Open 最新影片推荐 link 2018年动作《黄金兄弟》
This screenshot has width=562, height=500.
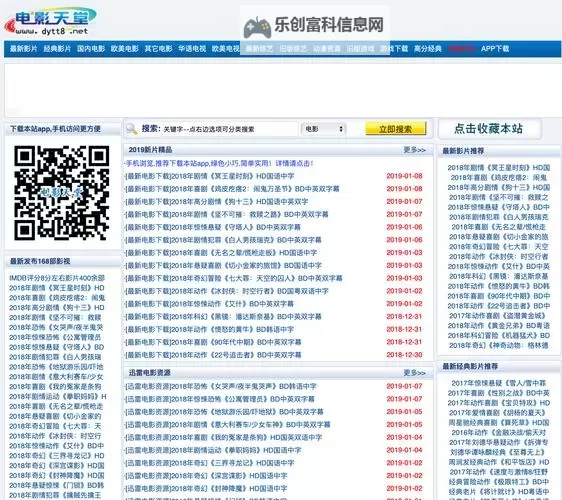point(499,325)
